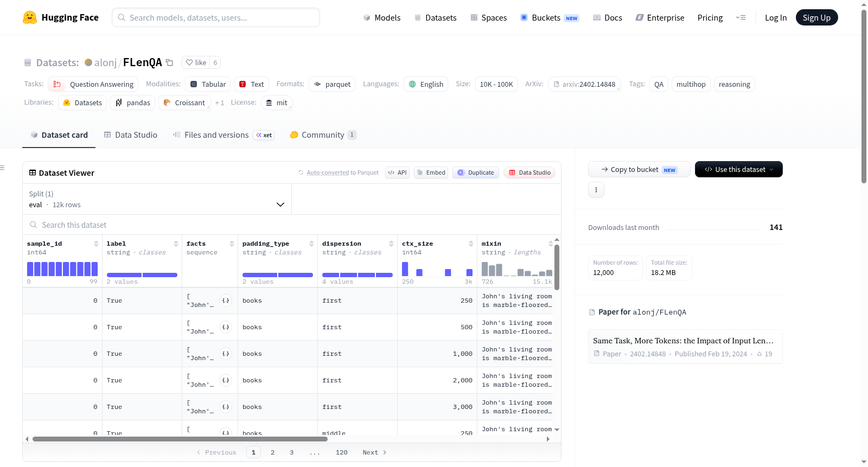The height and width of the screenshot is (467, 868).
Task: Open the three-dot options button
Action: [596, 190]
